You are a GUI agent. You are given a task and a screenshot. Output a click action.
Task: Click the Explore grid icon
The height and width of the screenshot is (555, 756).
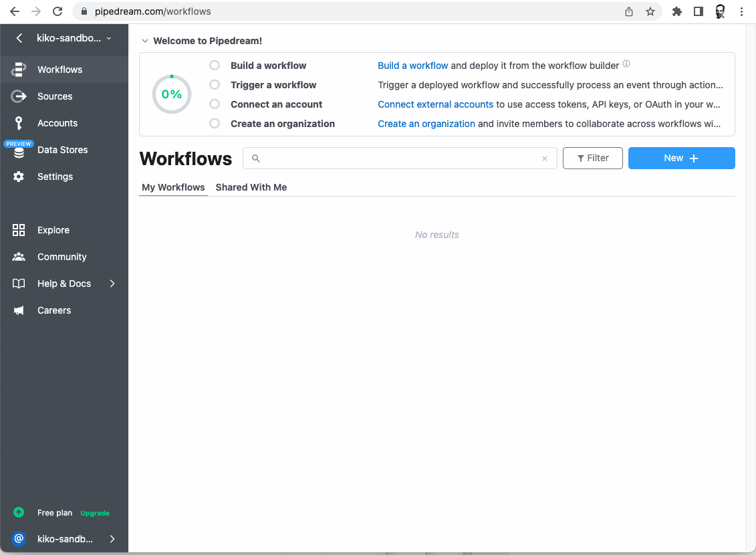coord(18,230)
